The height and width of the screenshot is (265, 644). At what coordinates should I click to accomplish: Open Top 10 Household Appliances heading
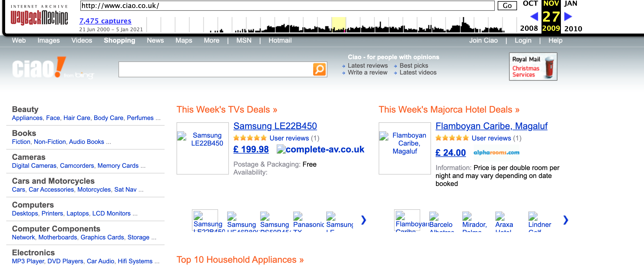(x=240, y=260)
